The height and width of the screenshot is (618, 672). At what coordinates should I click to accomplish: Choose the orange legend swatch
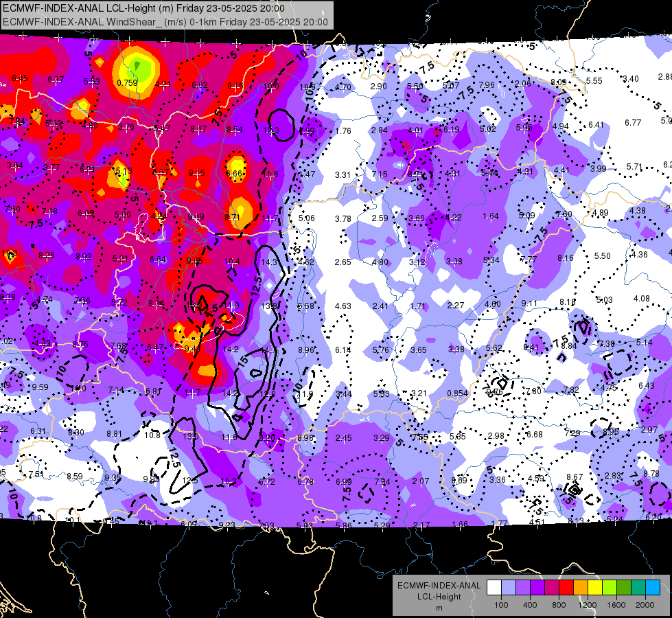581,588
